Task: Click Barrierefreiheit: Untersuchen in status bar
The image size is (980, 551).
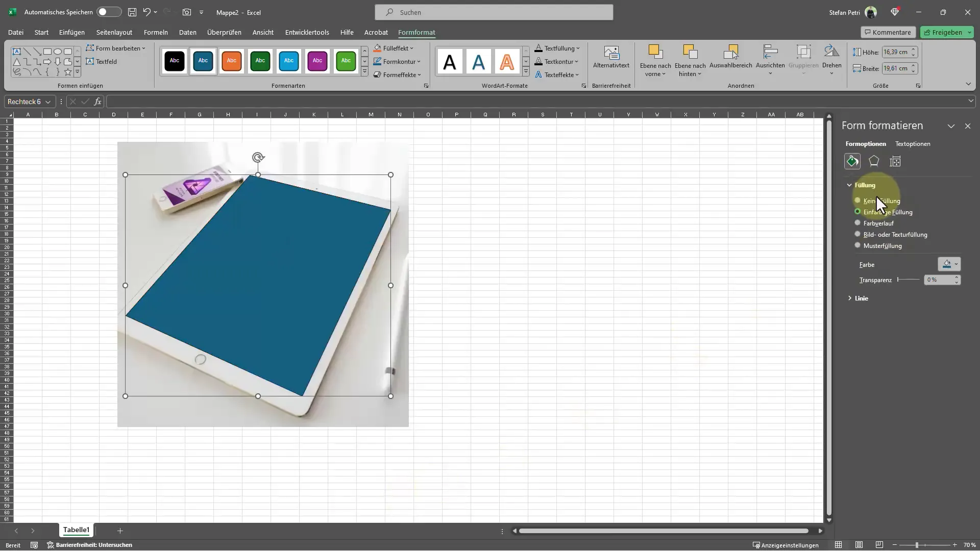Action: point(90,545)
